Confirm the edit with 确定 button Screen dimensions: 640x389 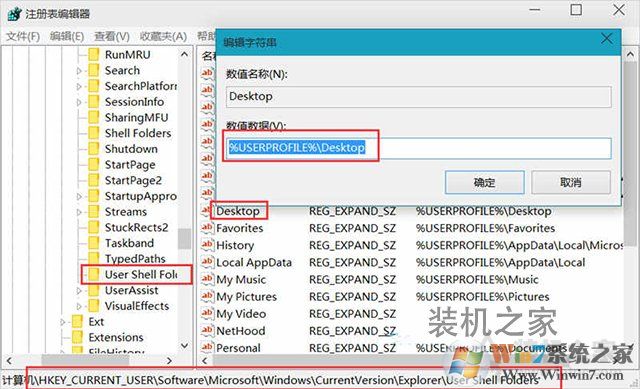click(484, 182)
